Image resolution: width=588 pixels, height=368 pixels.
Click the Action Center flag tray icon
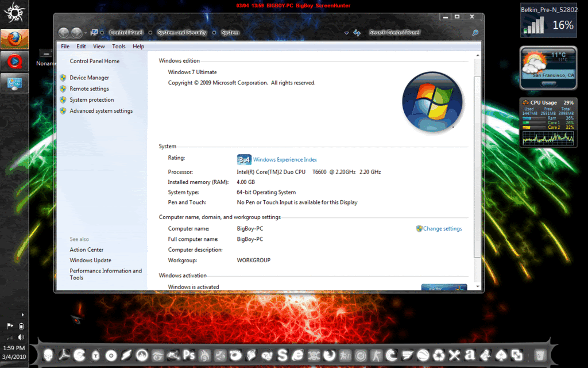pos(10,326)
